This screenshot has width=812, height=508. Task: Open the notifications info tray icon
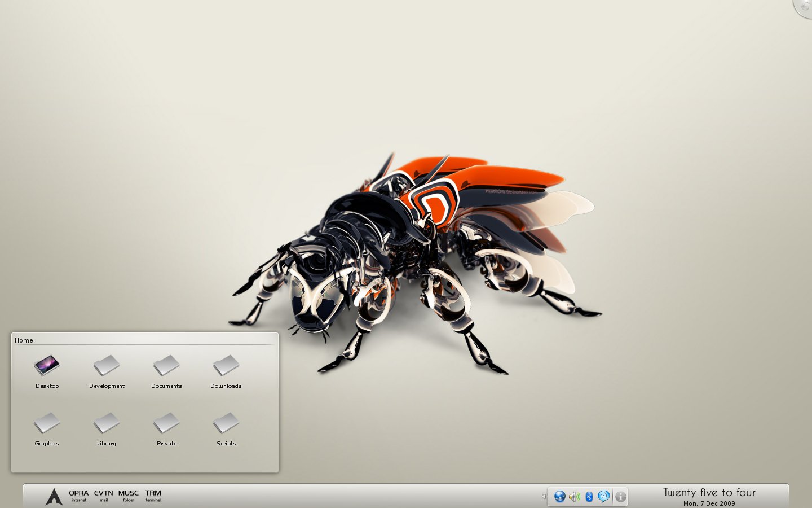621,497
